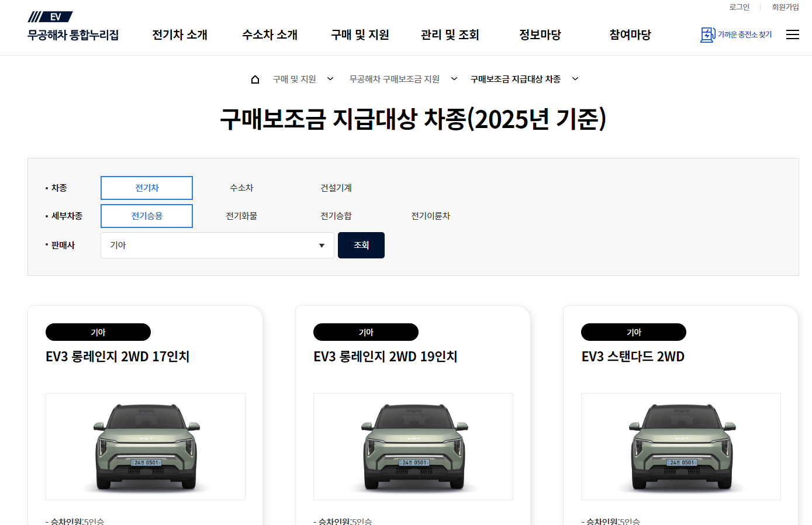
Task: Click the home icon in the breadcrumb
Action: [x=255, y=78]
